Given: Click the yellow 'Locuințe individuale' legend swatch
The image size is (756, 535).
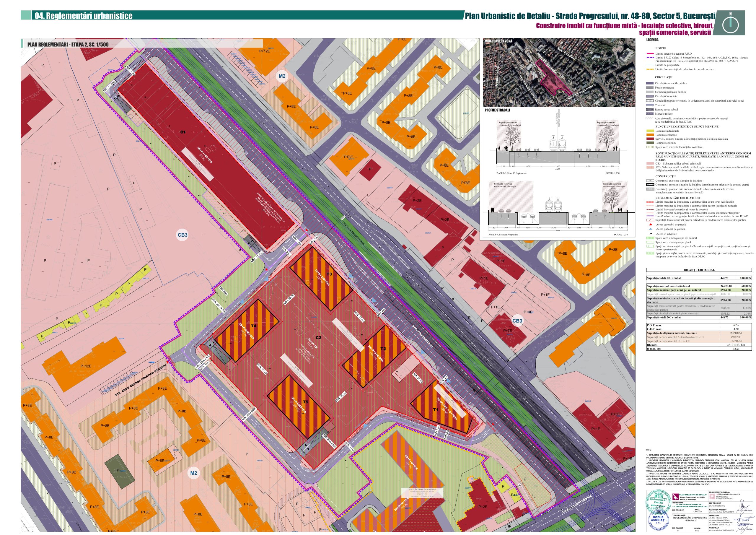Looking at the screenshot, I should click(650, 131).
